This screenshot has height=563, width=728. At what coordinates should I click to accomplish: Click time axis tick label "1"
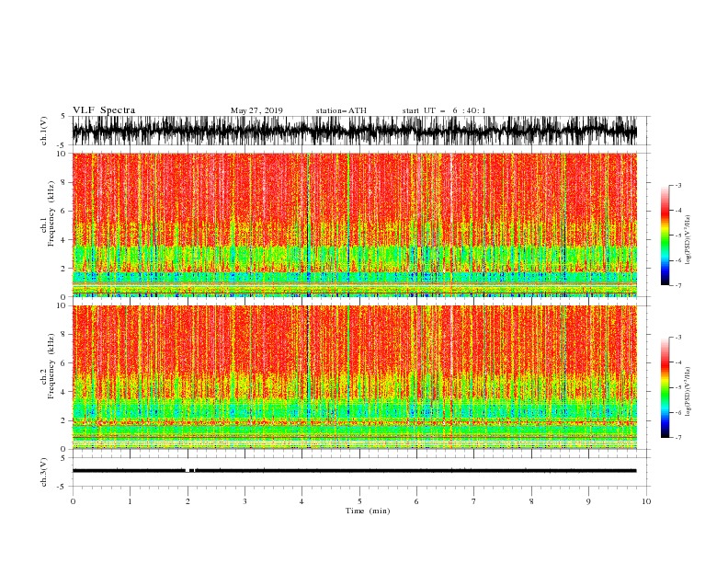[x=130, y=501]
